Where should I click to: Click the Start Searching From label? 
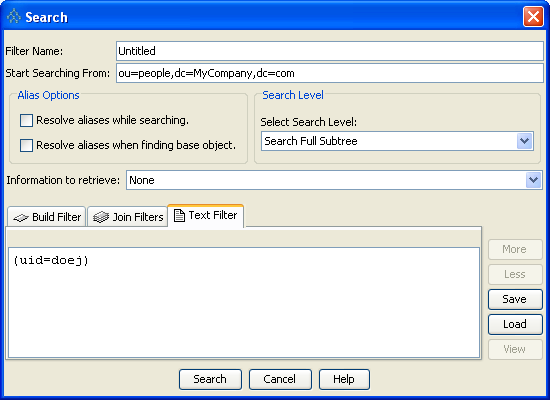click(x=58, y=73)
